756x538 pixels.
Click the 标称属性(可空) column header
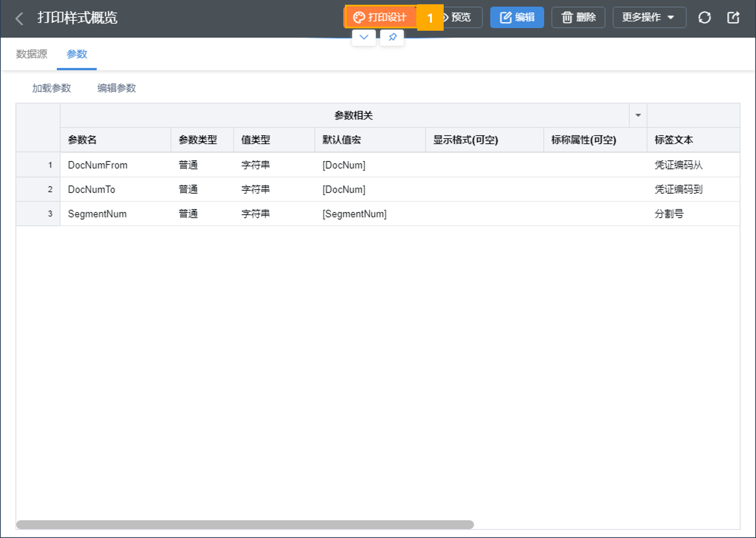coord(595,140)
